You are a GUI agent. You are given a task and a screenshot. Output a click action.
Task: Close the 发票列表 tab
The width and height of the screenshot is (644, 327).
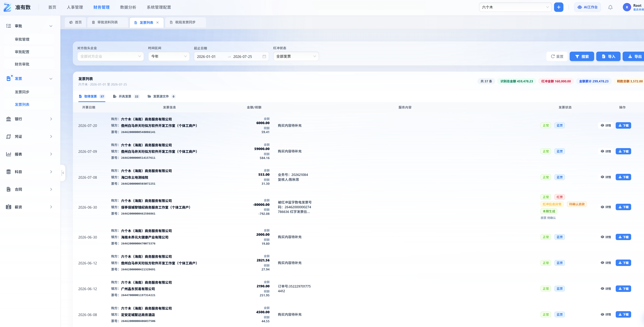[158, 23]
